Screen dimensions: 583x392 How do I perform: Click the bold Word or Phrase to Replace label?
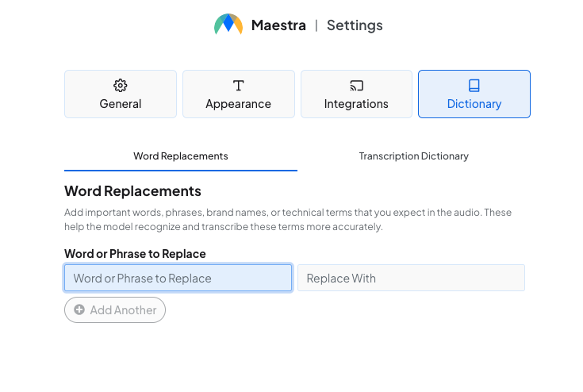[135, 254]
